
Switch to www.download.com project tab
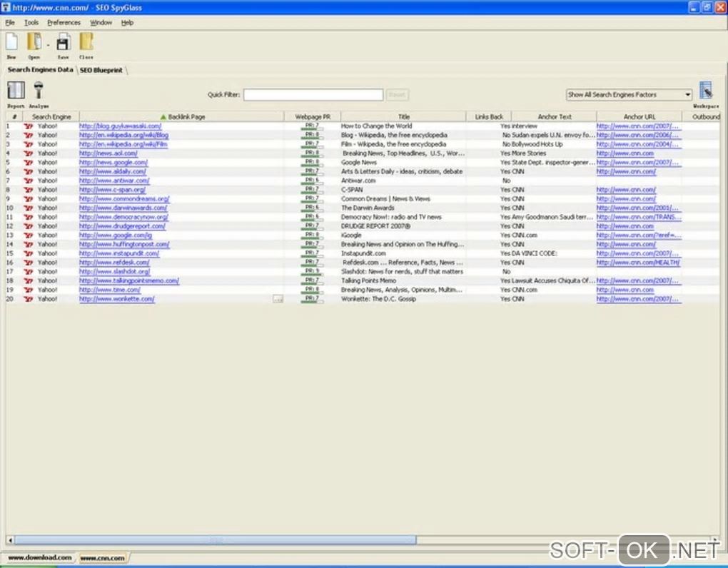pos(40,557)
